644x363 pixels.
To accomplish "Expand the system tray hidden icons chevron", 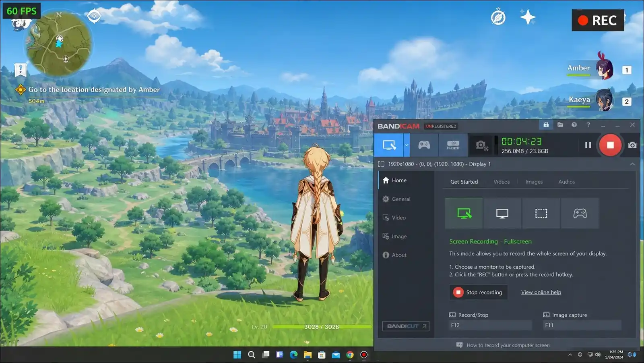I will (570, 355).
